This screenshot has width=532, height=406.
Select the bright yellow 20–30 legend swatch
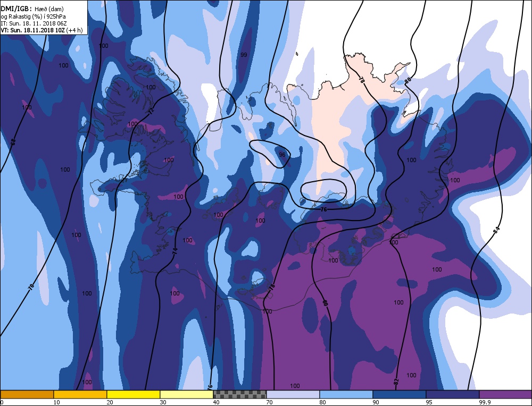click(x=134, y=394)
